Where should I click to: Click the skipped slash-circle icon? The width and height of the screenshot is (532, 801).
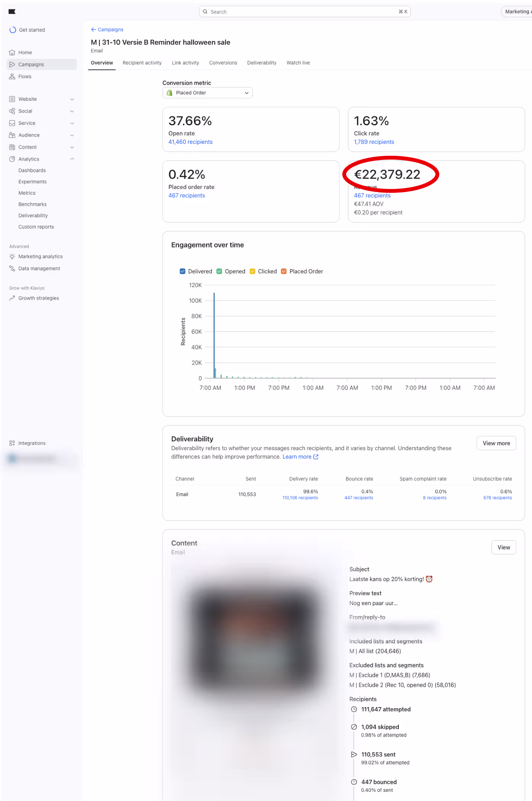coord(354,727)
